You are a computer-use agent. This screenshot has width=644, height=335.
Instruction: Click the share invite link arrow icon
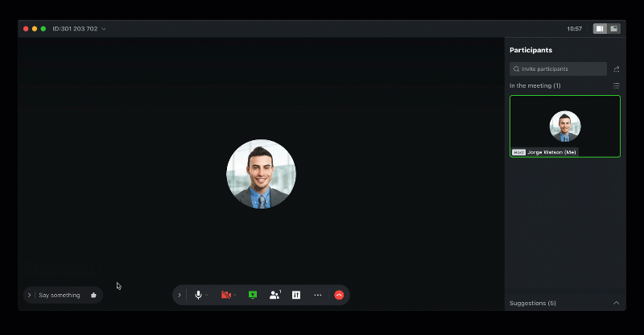click(x=616, y=69)
